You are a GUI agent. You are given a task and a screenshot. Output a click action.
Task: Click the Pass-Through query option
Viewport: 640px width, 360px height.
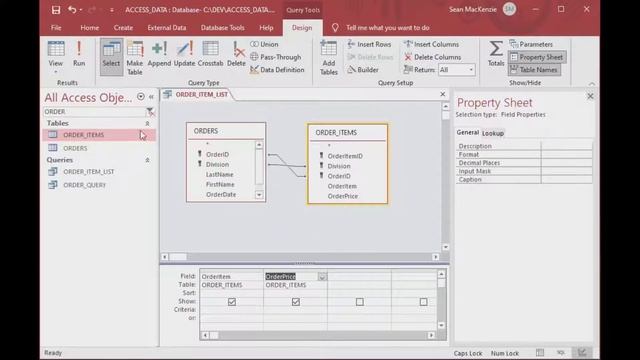point(276,57)
